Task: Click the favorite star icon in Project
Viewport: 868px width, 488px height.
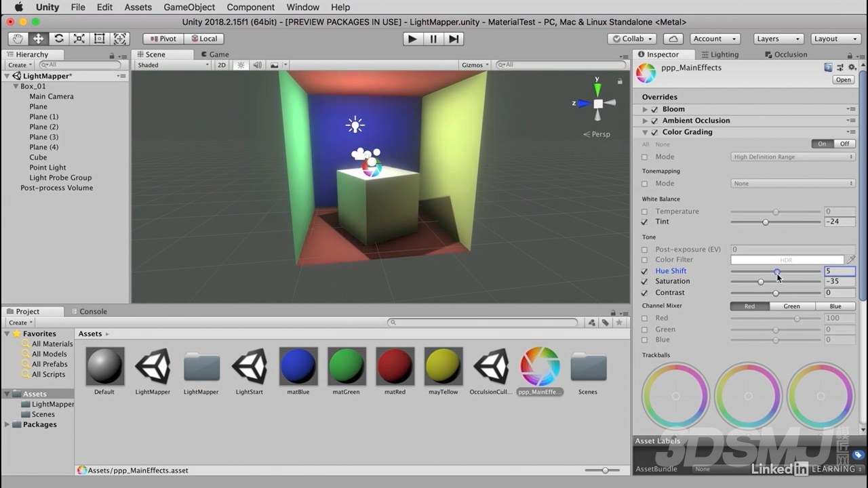Action: [618, 323]
